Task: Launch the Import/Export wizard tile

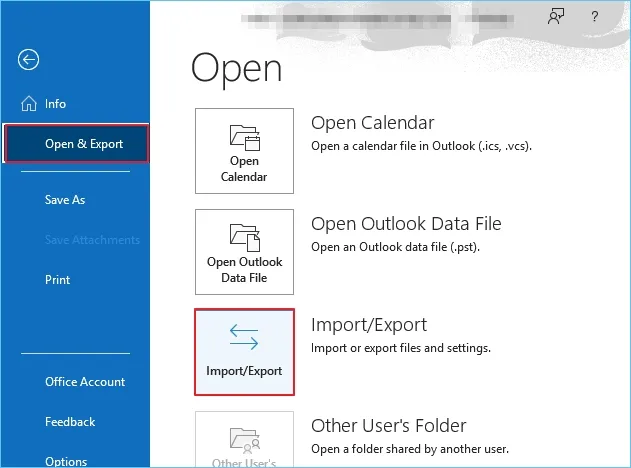Action: [244, 352]
